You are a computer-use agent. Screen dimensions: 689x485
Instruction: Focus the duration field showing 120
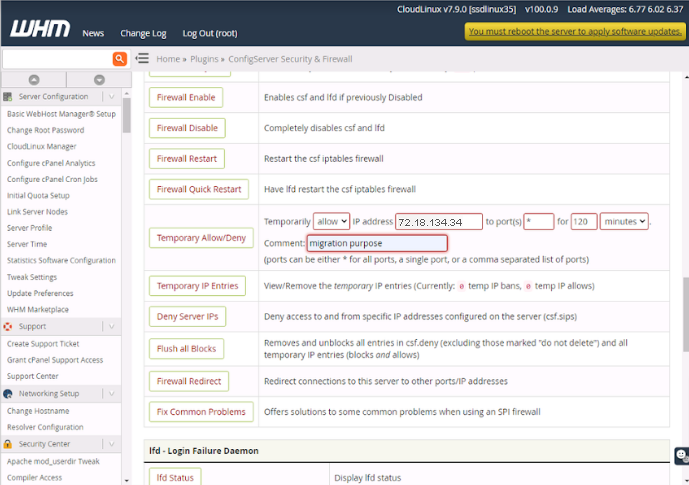[584, 221]
